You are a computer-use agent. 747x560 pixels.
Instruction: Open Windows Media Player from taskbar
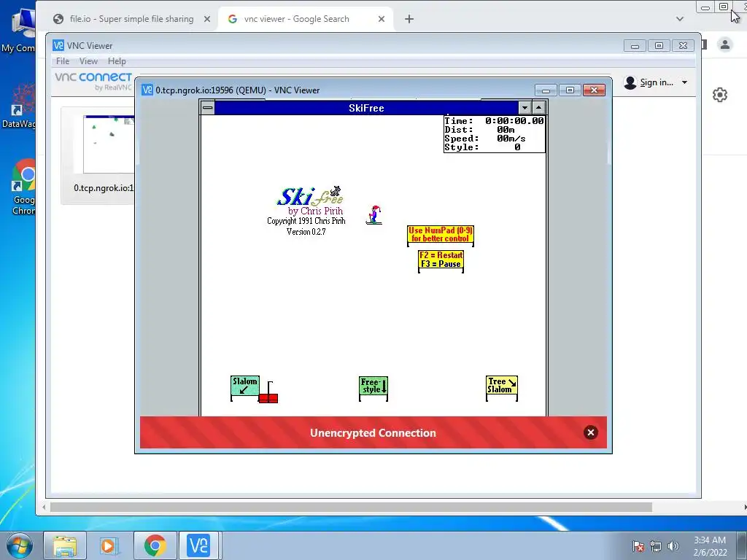[109, 545]
